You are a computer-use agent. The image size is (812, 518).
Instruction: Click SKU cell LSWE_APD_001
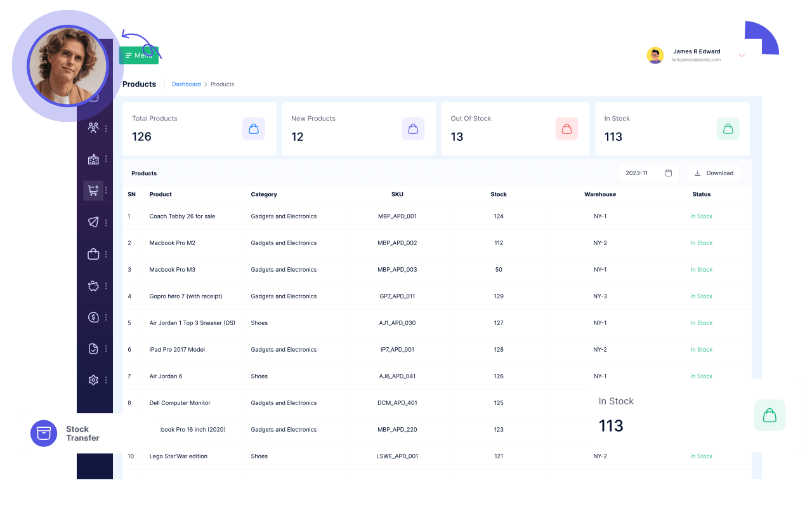point(397,456)
